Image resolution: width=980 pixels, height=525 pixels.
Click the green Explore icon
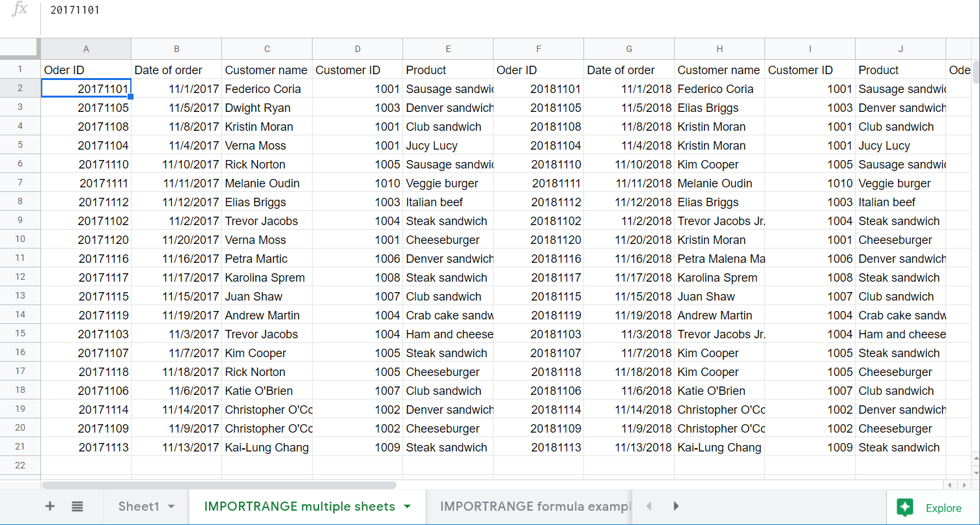coord(905,507)
